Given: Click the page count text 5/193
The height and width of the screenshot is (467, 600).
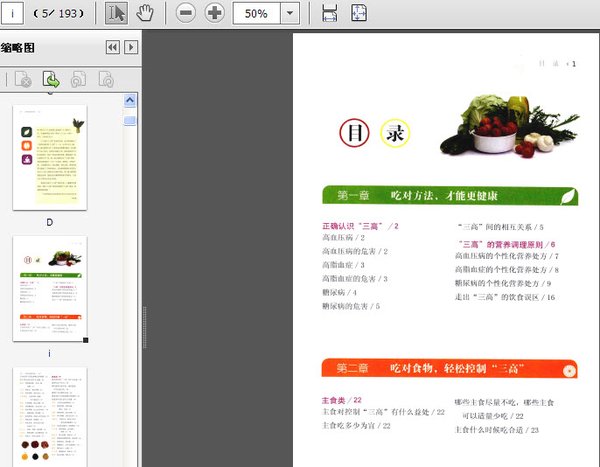Looking at the screenshot, I should tap(59, 14).
